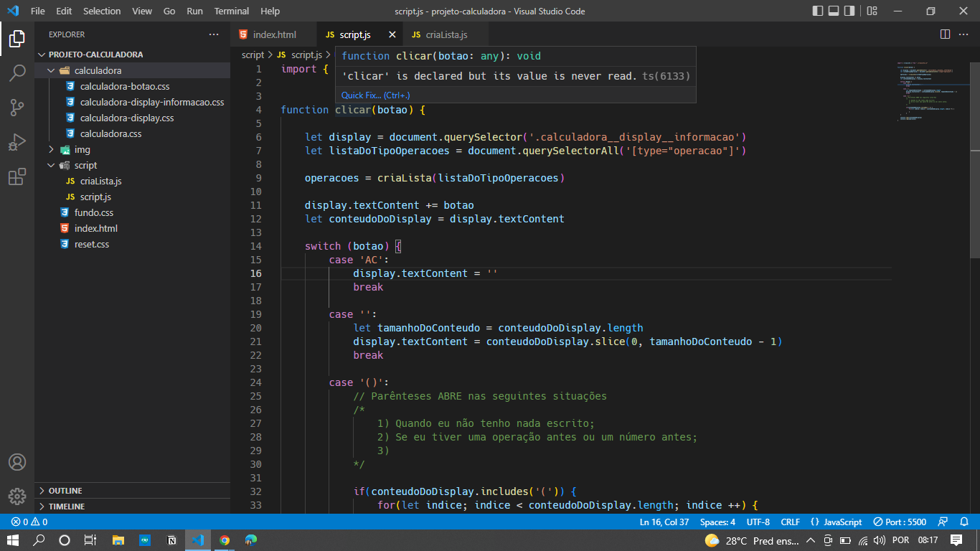Change UTF-8 encoding in status bar
This screenshot has width=980, height=551.
coord(758,522)
